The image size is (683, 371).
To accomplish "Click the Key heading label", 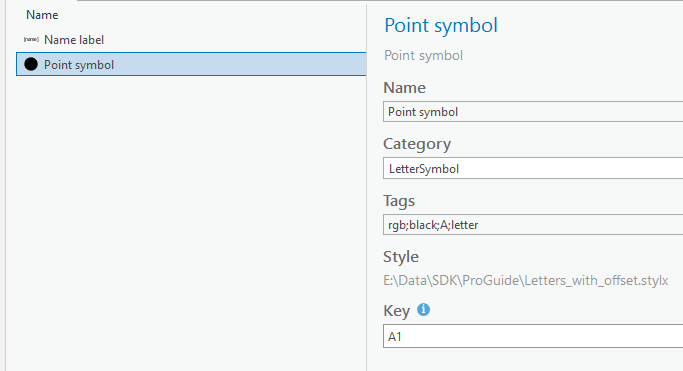I will coord(396,311).
